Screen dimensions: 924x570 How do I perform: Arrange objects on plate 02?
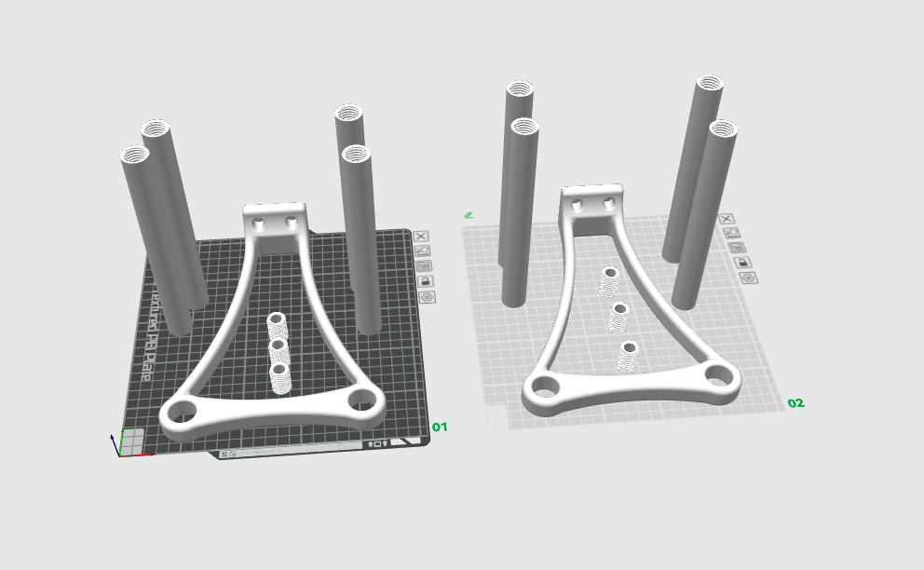pyautogui.click(x=737, y=248)
